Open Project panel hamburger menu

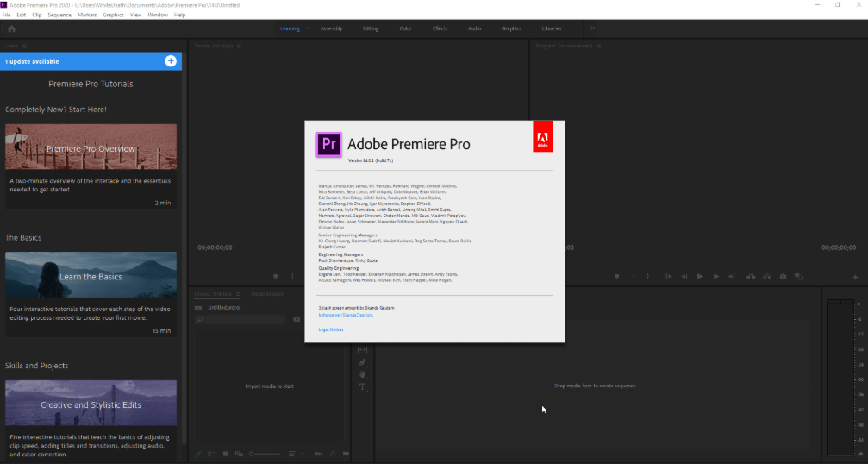238,294
